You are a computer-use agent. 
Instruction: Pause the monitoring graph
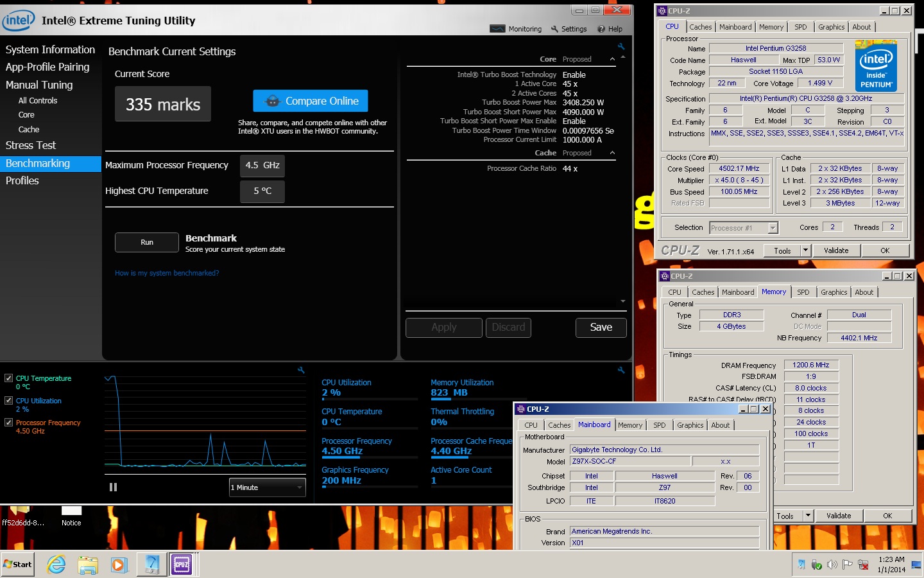[x=114, y=487]
